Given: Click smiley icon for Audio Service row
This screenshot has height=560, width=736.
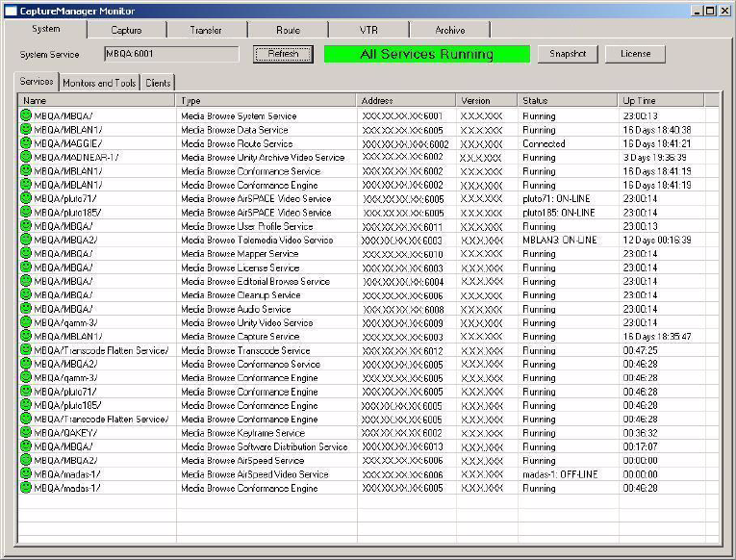Looking at the screenshot, I should coord(26,308).
